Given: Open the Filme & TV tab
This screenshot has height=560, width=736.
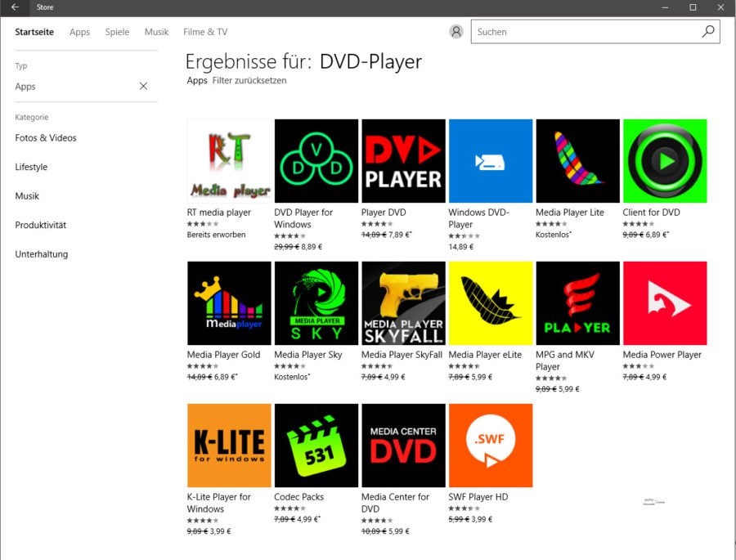Looking at the screenshot, I should (x=205, y=32).
